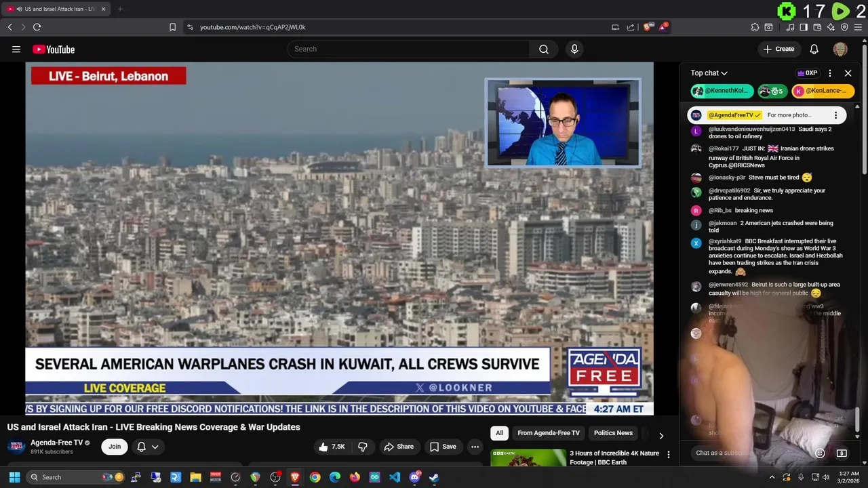Viewport: 868px width, 488px height.
Task: Click the YouTube search input field
Action: coord(408,49)
